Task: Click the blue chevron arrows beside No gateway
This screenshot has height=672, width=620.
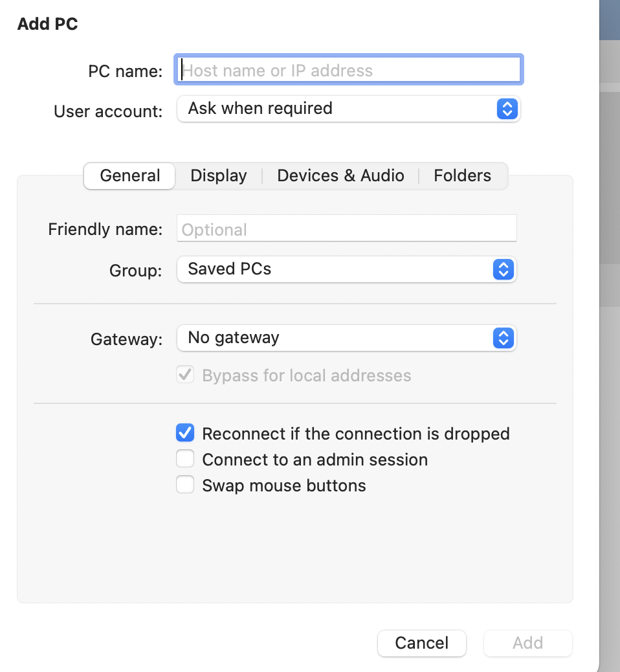Action: pyautogui.click(x=503, y=338)
